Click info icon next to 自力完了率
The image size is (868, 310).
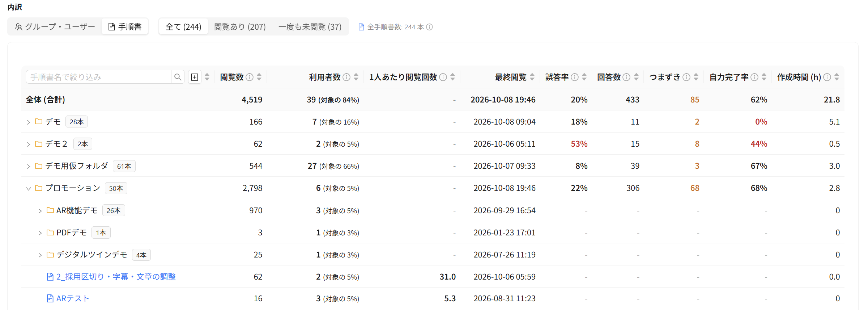754,77
